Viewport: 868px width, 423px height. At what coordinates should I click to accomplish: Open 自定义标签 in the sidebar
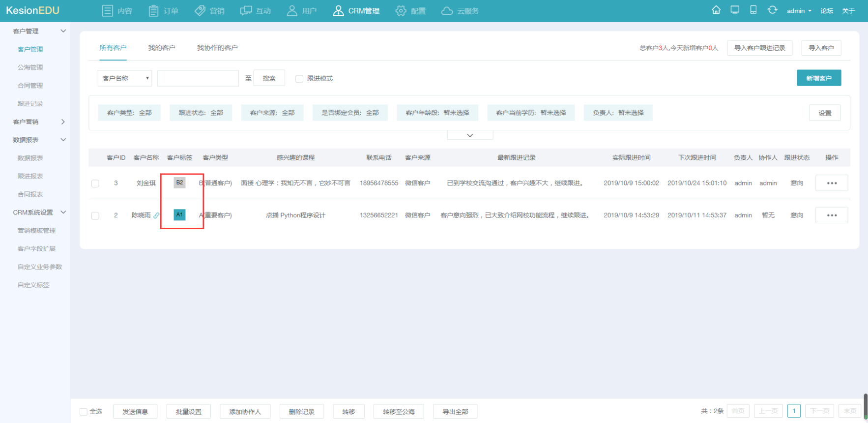pyautogui.click(x=33, y=285)
